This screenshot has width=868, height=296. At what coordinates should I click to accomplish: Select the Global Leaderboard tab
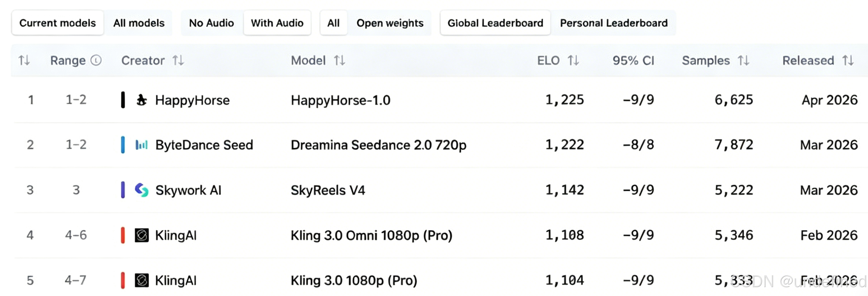point(495,23)
